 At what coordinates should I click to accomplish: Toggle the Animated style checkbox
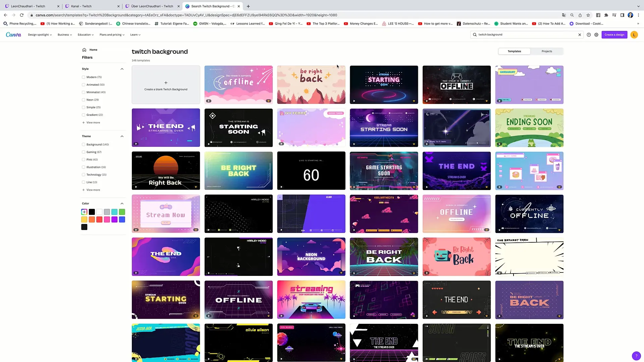click(x=84, y=84)
